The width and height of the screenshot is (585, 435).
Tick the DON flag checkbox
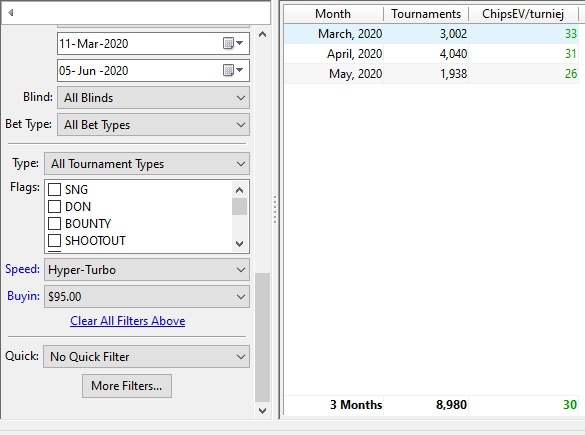coord(54,206)
